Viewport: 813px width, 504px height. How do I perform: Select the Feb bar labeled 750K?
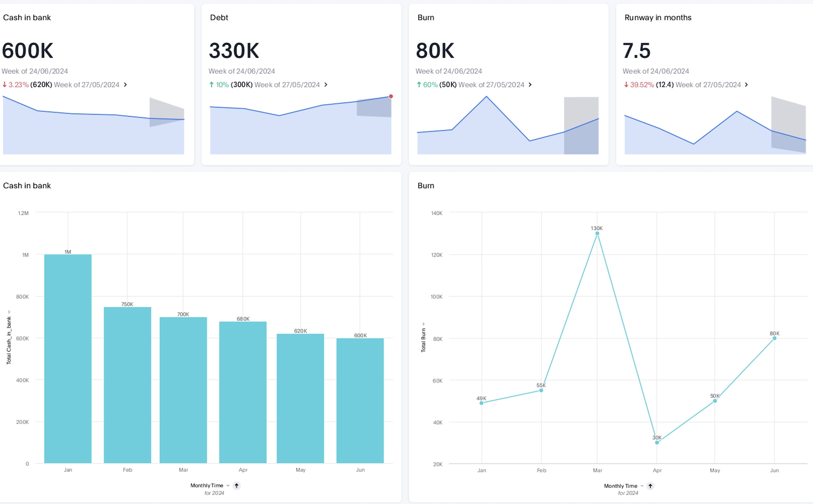[x=127, y=385]
